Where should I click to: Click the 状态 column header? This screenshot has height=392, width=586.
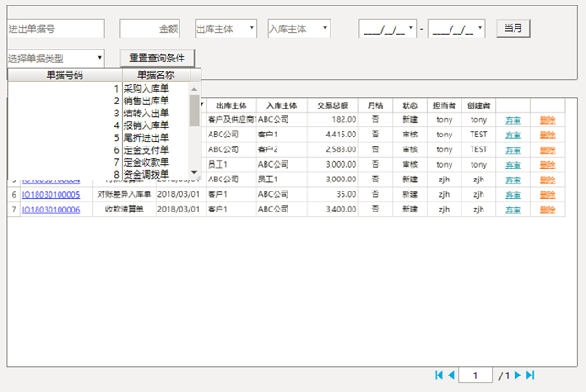click(409, 105)
